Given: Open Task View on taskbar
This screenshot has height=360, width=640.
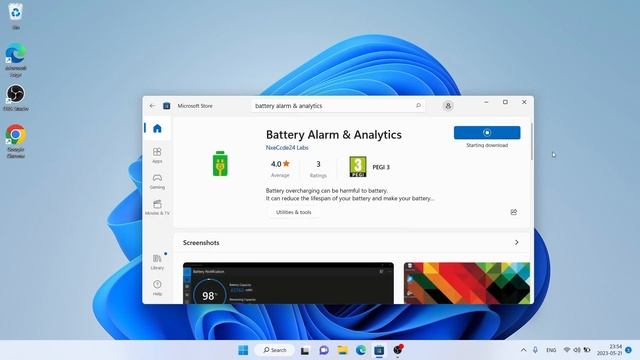Looking at the screenshot, I should pyautogui.click(x=304, y=350).
